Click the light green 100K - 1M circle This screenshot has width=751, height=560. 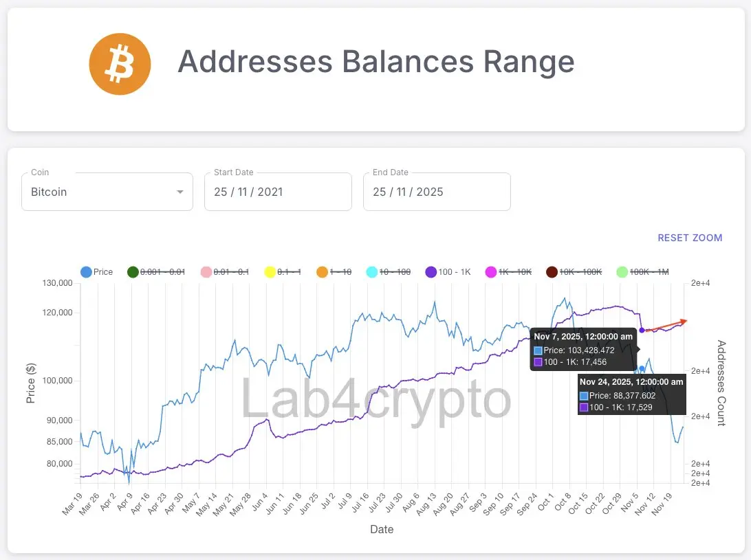click(622, 272)
